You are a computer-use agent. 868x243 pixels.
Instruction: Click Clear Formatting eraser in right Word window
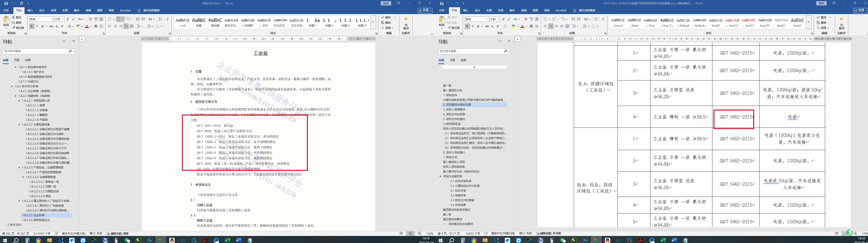coord(526,19)
